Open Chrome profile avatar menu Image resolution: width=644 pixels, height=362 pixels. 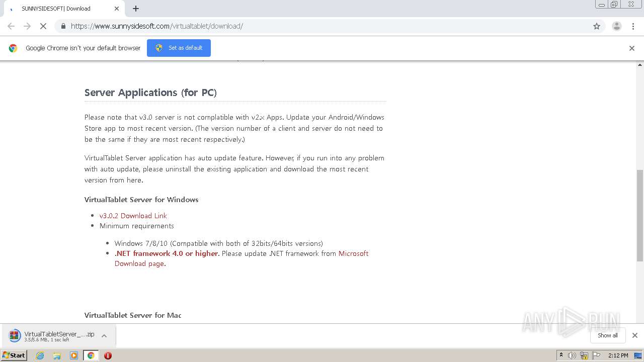point(617,26)
